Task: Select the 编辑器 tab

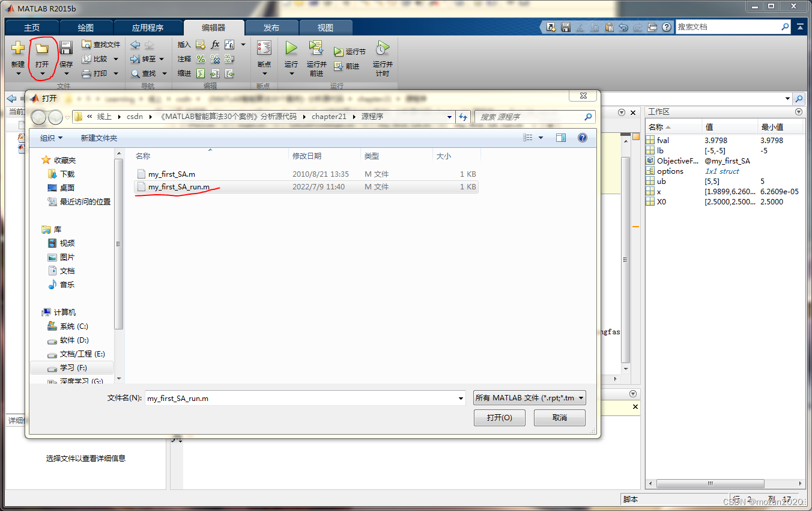Action: click(x=214, y=28)
